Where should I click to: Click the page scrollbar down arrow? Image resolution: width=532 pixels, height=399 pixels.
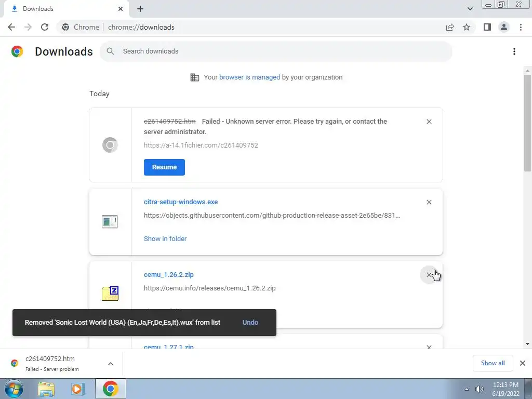coord(527,344)
